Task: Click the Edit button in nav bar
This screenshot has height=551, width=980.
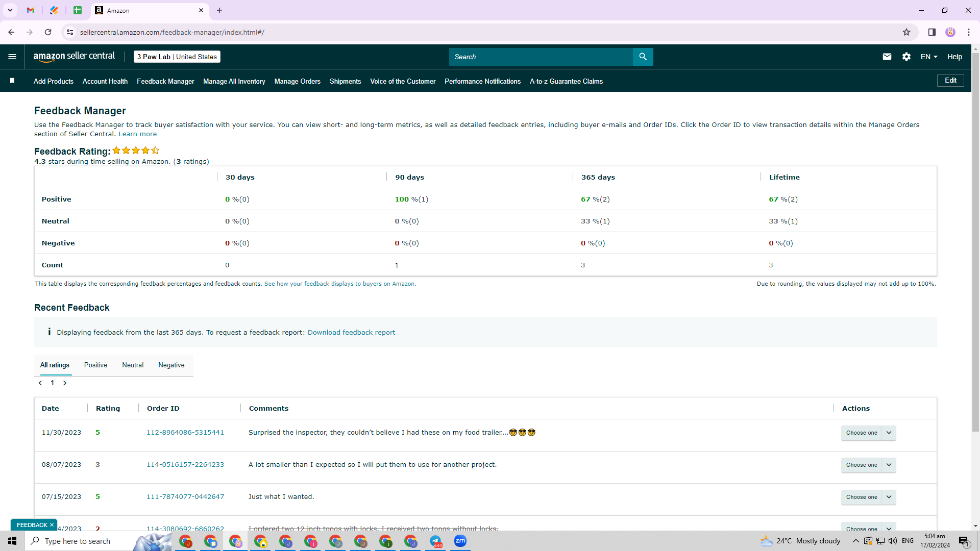Action: click(x=950, y=81)
